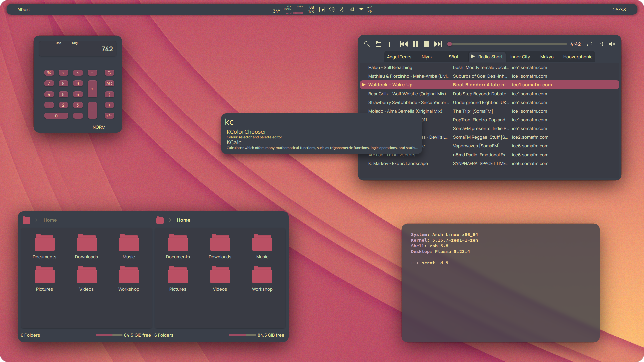This screenshot has width=644, height=362.
Task: Expand breadcrumb chevron in right file pane
Action: (x=170, y=220)
